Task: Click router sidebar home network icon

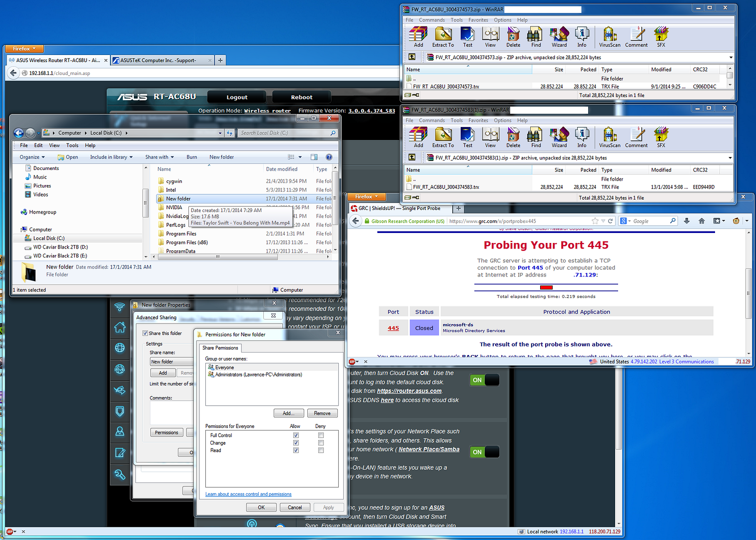Action: (x=119, y=327)
